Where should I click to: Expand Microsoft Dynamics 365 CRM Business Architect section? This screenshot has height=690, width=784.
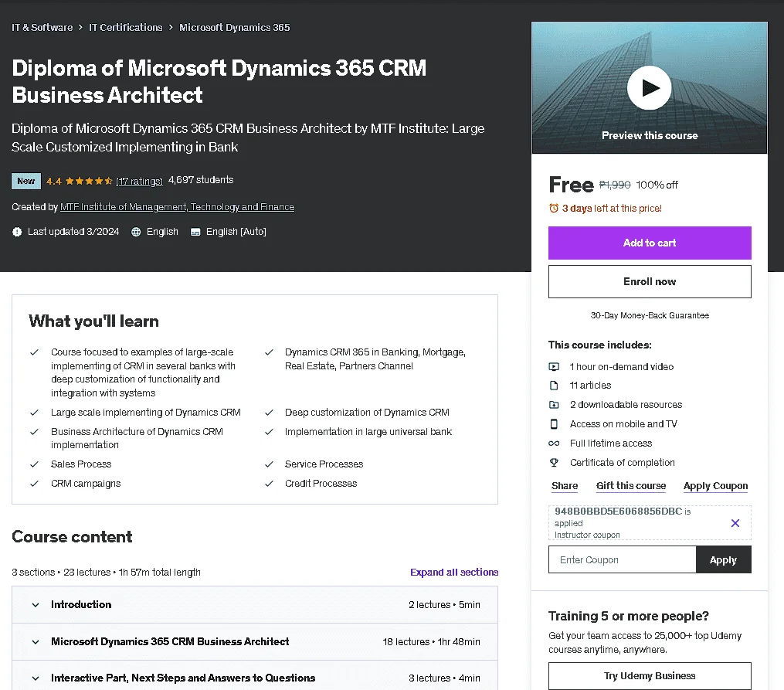255,641
